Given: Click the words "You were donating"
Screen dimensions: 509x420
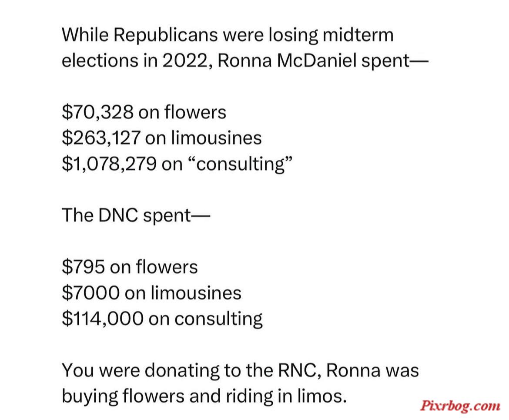Looking at the screenshot, I should click(x=141, y=370).
